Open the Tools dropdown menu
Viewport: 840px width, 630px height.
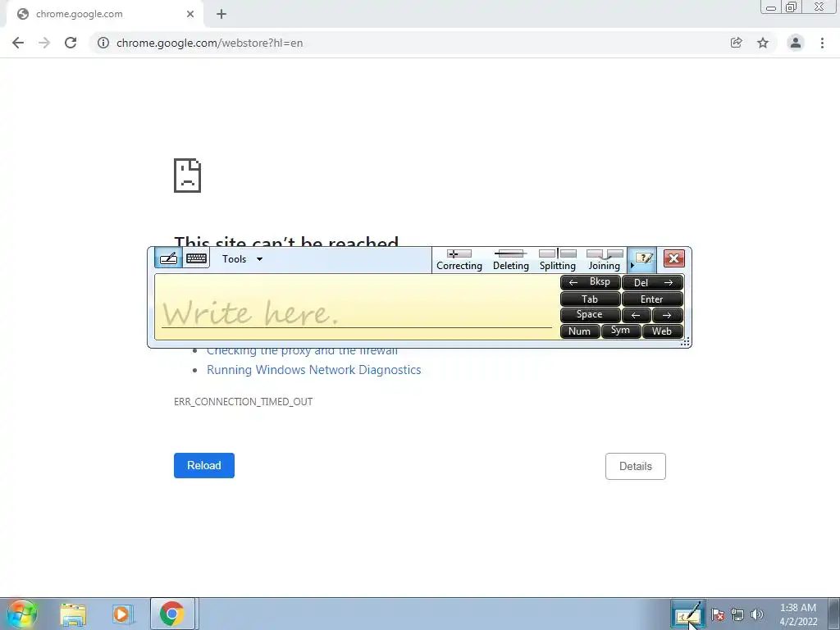click(x=242, y=258)
